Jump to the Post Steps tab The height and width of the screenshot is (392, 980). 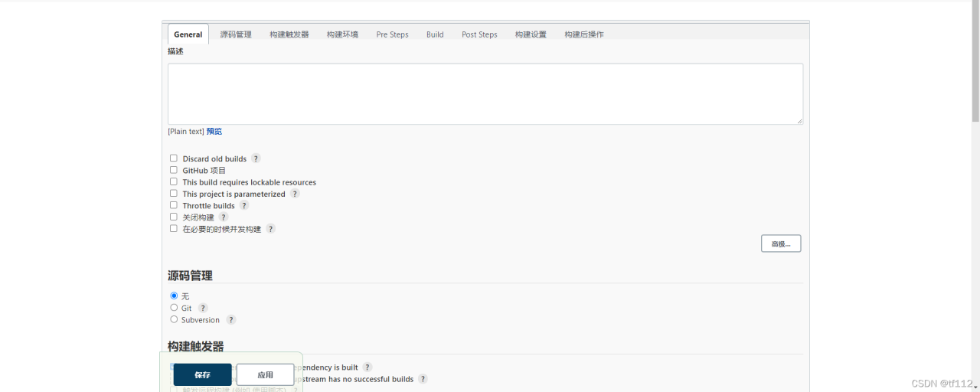479,34
